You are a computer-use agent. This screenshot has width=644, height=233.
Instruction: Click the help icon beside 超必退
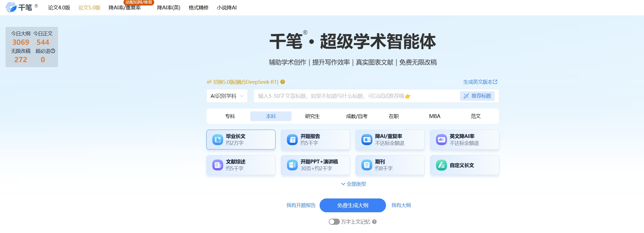[53, 51]
